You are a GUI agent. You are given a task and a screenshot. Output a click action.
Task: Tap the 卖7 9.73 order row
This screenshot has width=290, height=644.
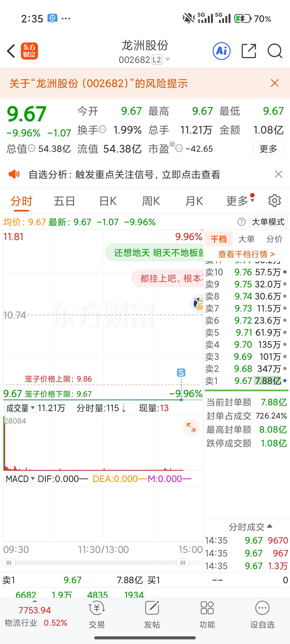(x=246, y=308)
